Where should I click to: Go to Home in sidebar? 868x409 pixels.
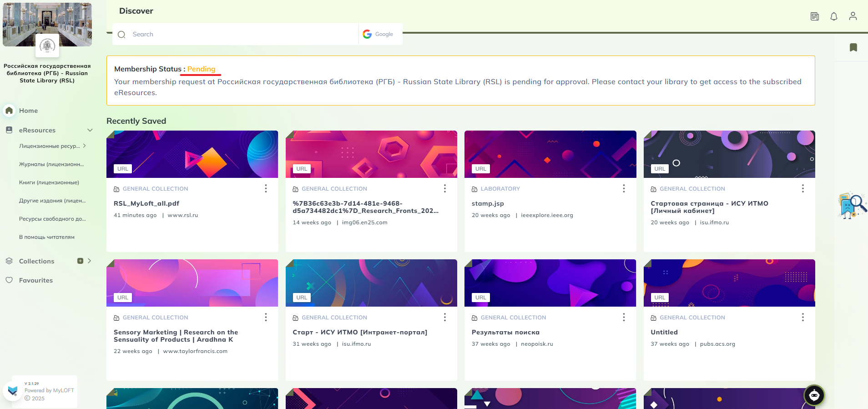pos(28,111)
